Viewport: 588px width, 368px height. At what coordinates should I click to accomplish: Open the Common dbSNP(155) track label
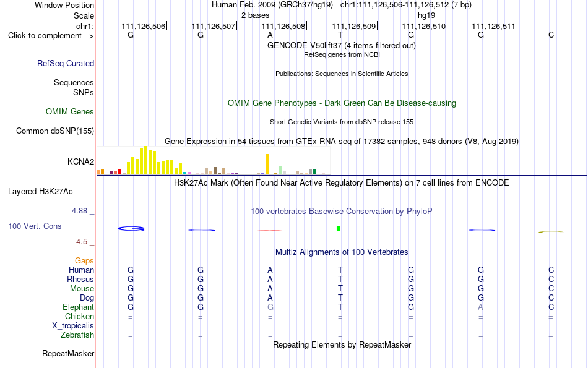tap(55, 131)
